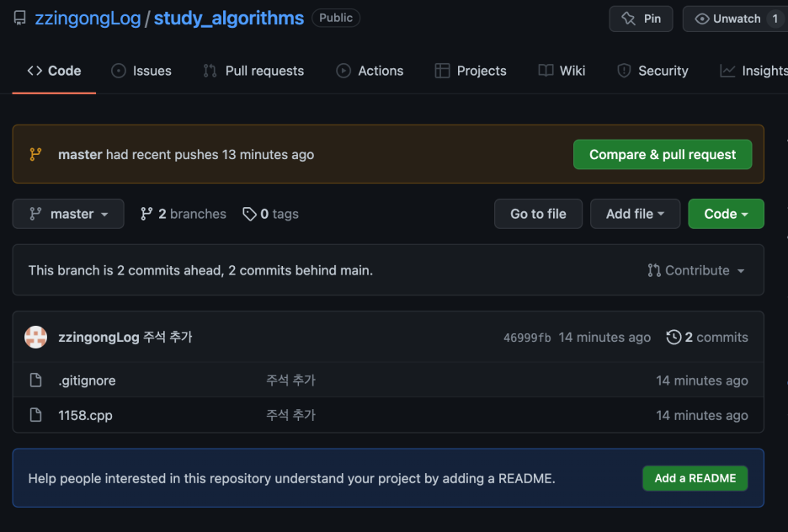
Task: Open the Security tab
Action: (x=652, y=71)
